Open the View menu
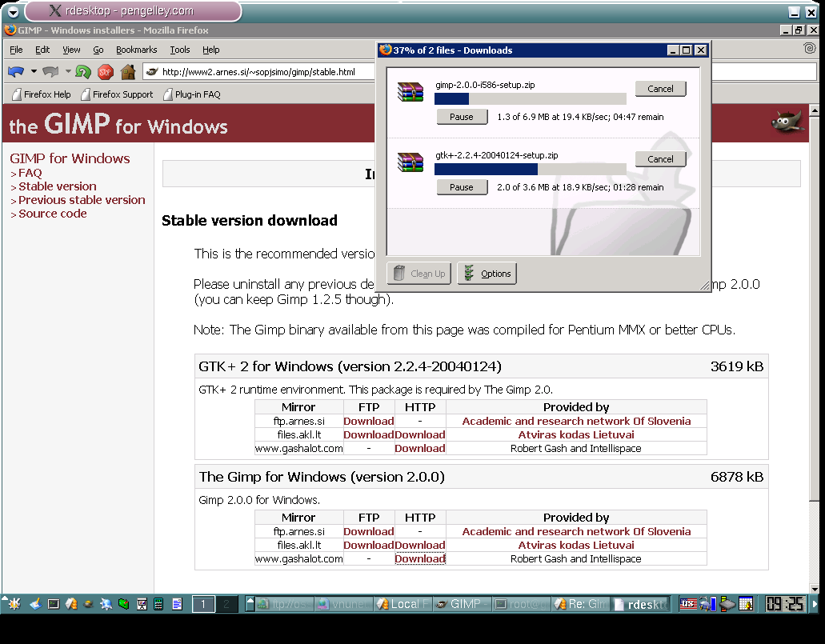 (x=71, y=50)
